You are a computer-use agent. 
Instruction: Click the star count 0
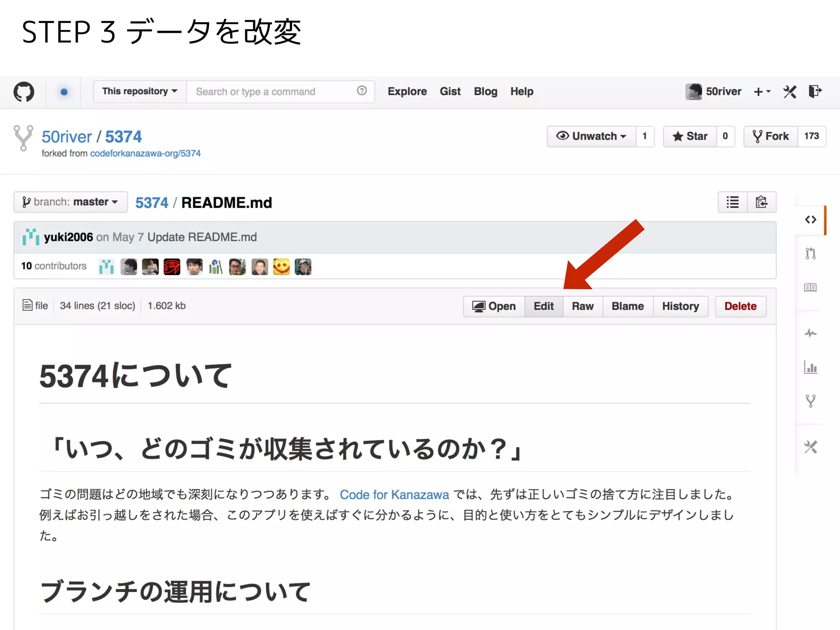725,136
